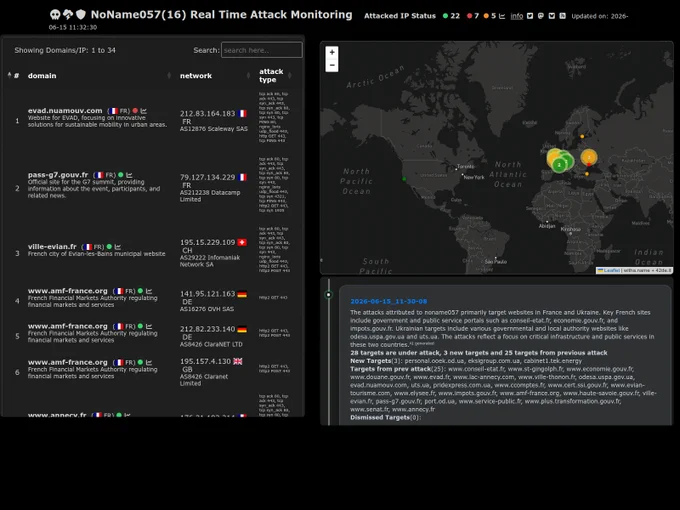680x510 pixels.
Task: Open stats chart icon for pass-g7.gouv.fr
Action: coord(129,175)
